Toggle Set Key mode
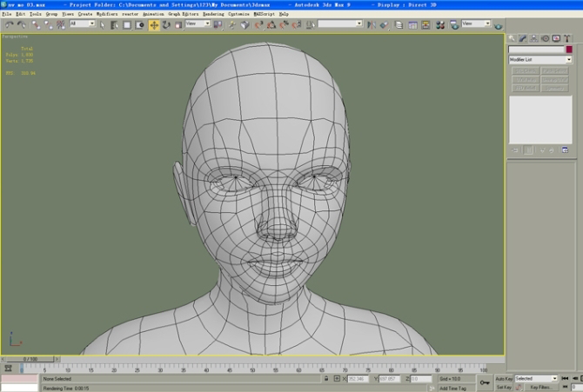This screenshot has height=392, width=583. 504,387
